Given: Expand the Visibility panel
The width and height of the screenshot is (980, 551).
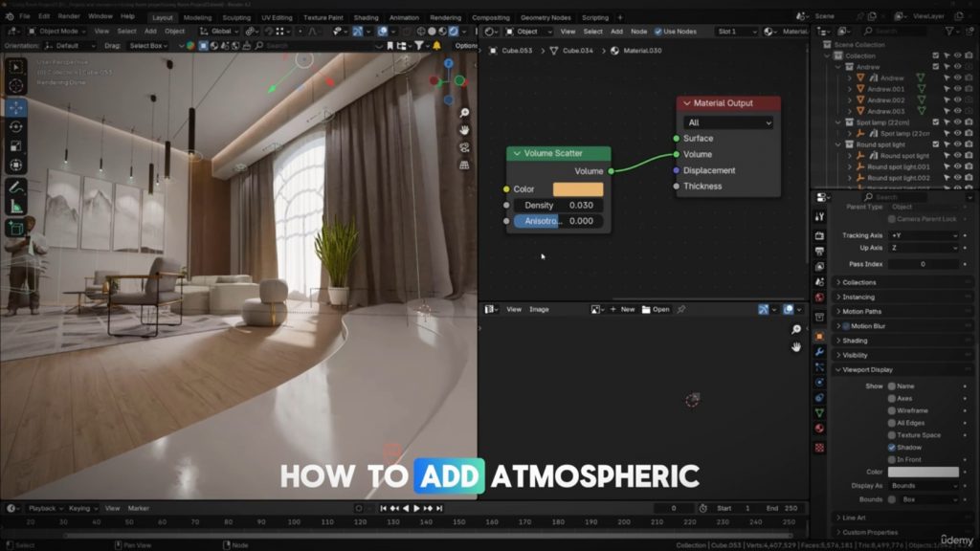Looking at the screenshot, I should (902, 355).
